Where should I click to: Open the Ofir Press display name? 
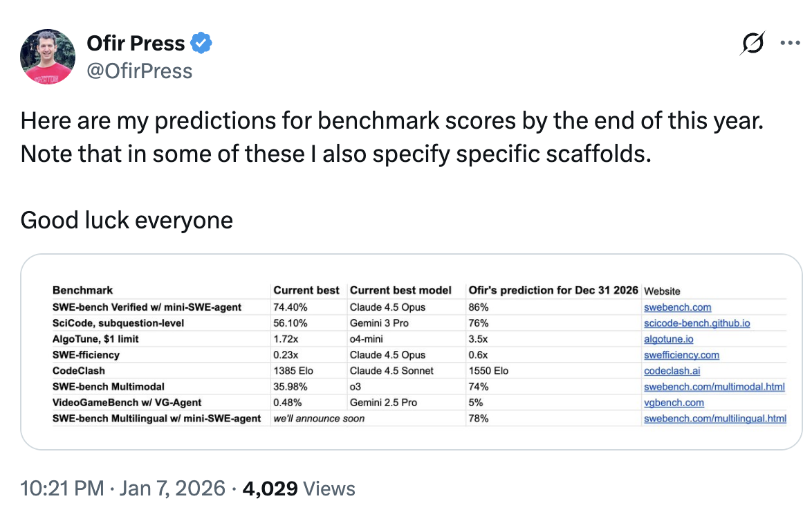[136, 44]
